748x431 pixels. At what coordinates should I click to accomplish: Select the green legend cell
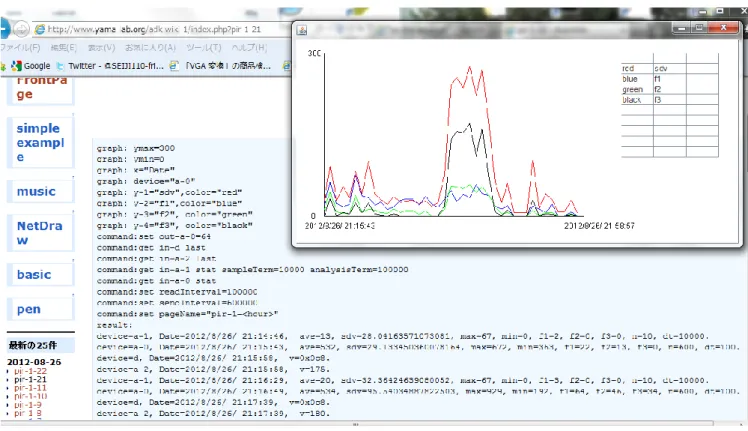(637, 89)
